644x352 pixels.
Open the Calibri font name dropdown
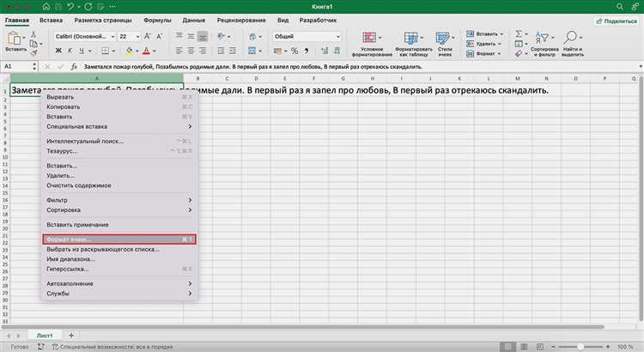point(85,37)
